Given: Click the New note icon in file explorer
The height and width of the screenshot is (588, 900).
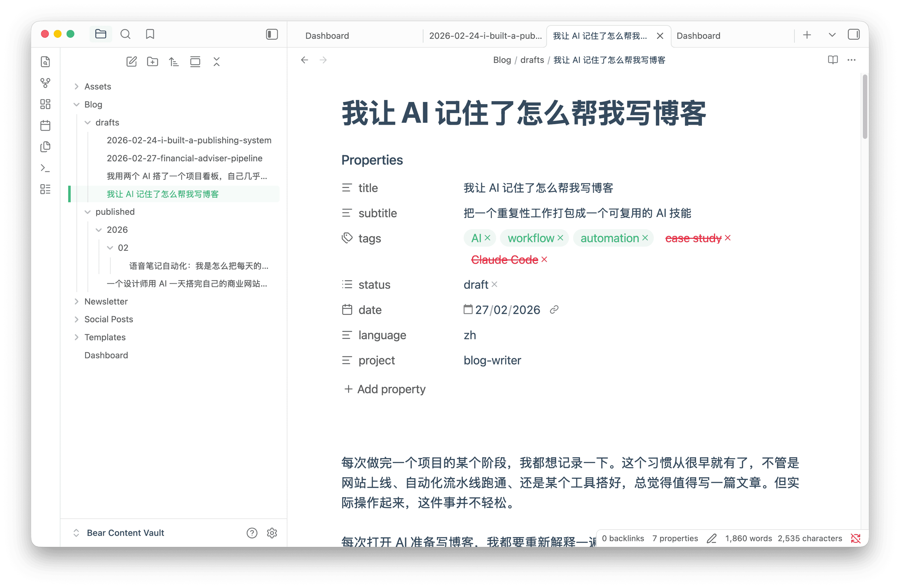Looking at the screenshot, I should click(131, 61).
